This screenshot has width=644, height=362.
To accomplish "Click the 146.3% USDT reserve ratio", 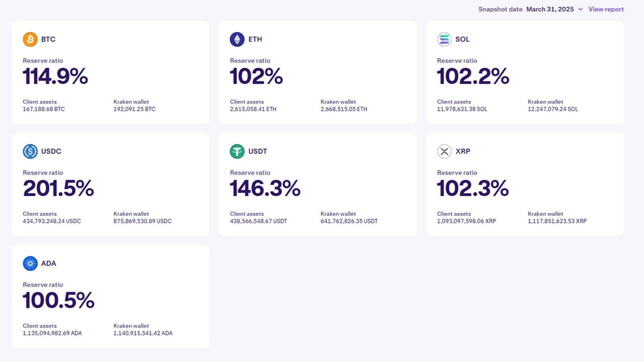I will [x=265, y=189].
